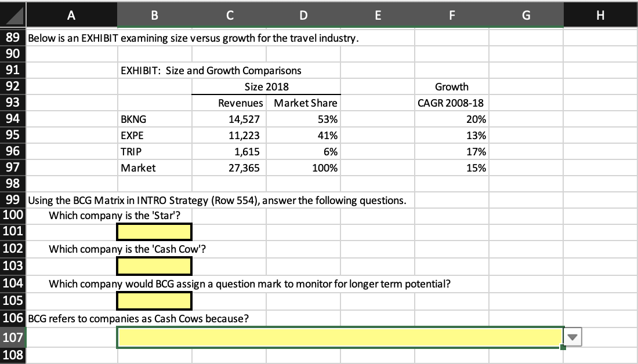Select row 107 header
Viewport: 638px width, 364px height.
[x=13, y=337]
